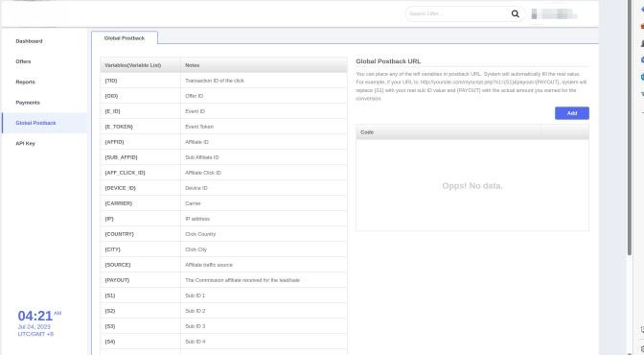The width and height of the screenshot is (644, 355).
Task: Select the {SOURCE} variable cell
Action: tap(141, 265)
